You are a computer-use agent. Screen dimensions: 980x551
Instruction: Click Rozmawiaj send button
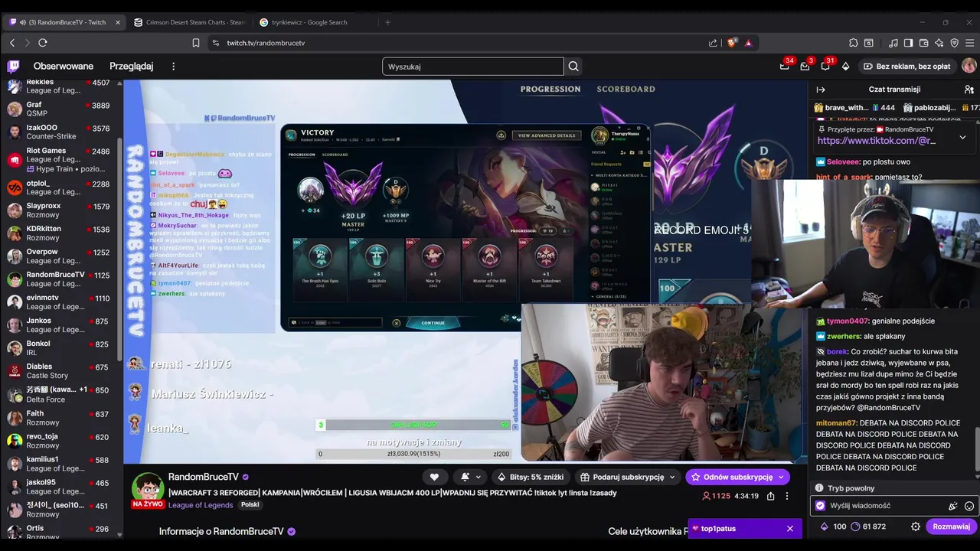coord(951,527)
